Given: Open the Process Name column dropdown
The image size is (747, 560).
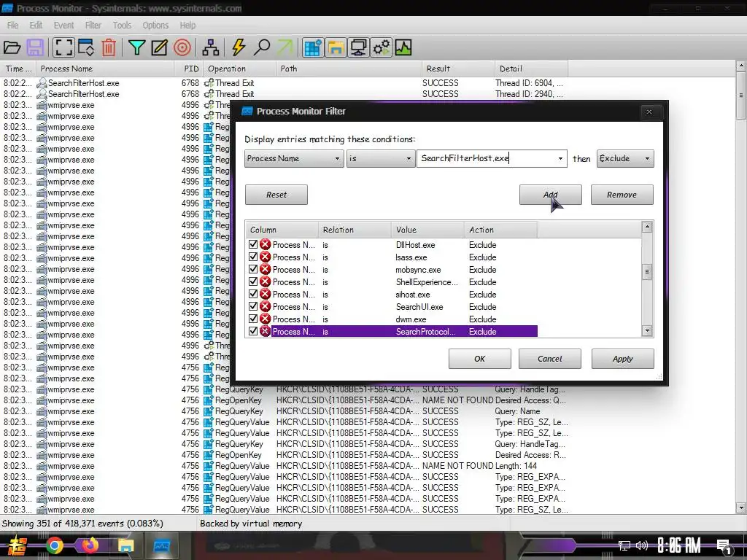Looking at the screenshot, I should 294,158.
